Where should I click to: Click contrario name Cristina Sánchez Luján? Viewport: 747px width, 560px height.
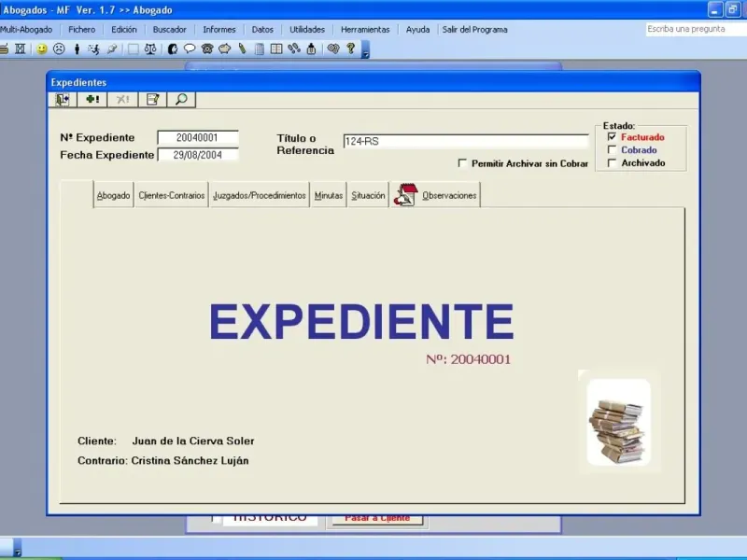(190, 460)
